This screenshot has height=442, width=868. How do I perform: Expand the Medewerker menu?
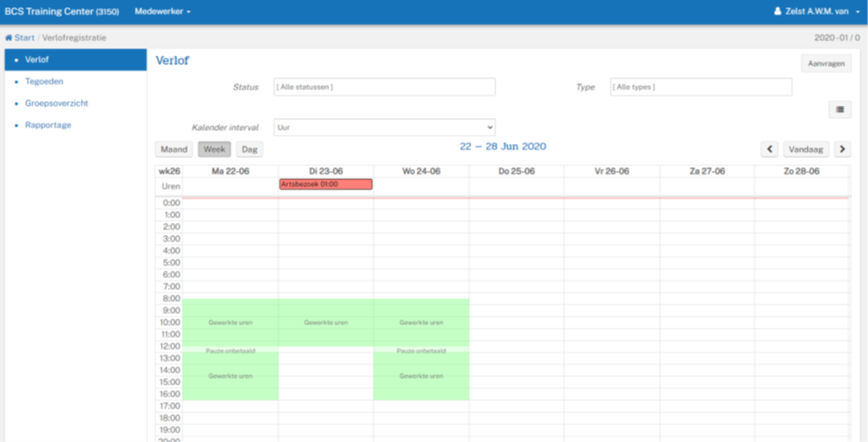point(163,11)
